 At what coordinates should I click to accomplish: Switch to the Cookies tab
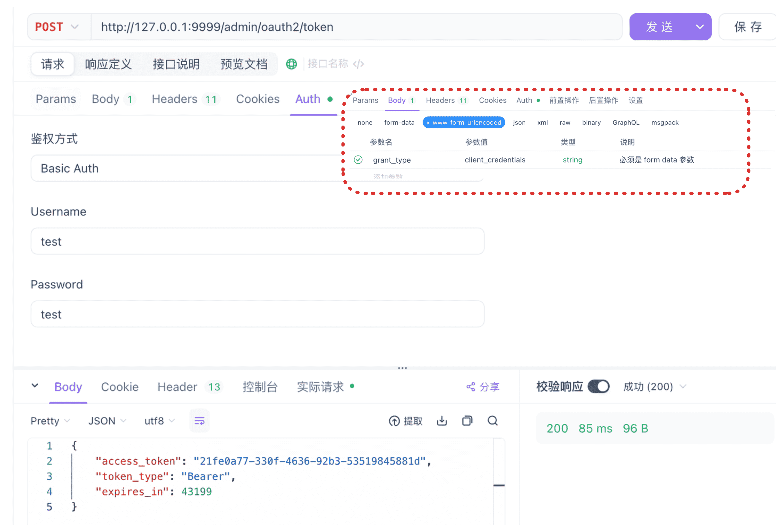point(257,99)
